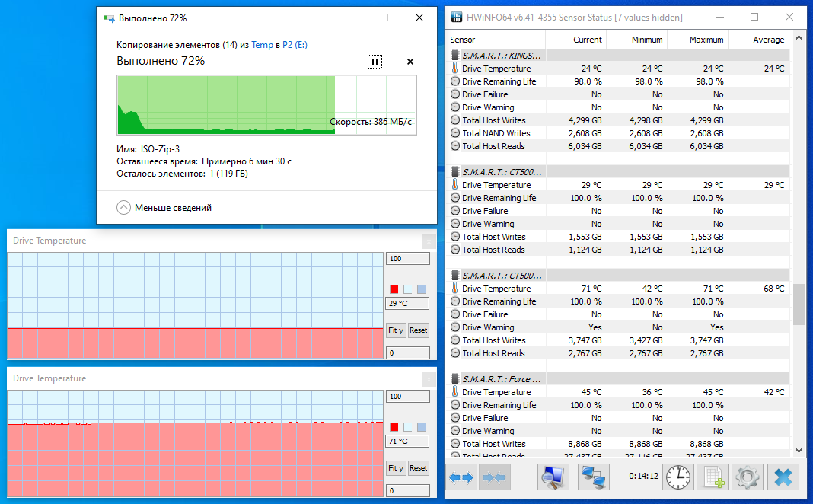Click the '100' max value field
Viewport: 813px width, 504px height.
click(407, 258)
